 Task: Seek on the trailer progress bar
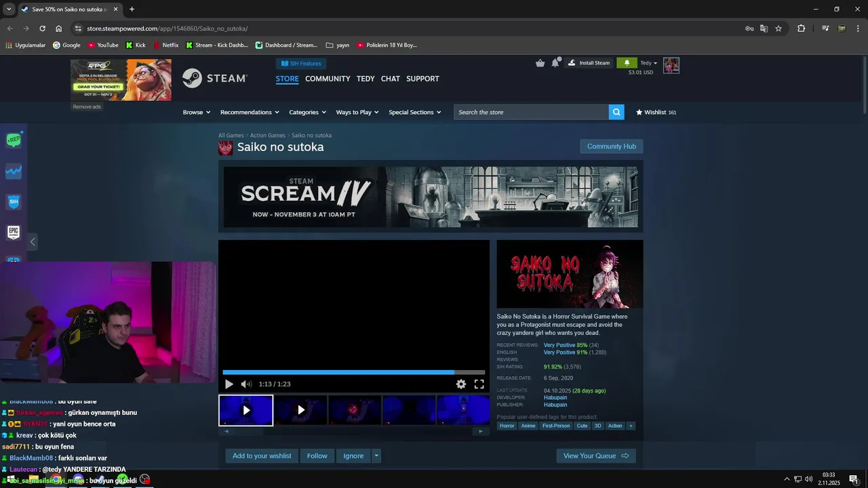pyautogui.click(x=354, y=372)
